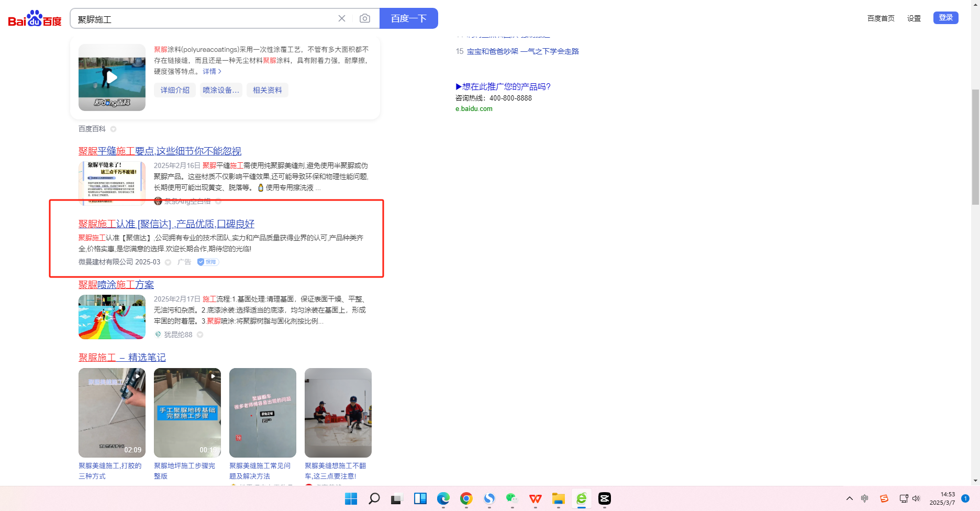980x511 pixels.
Task: Select the 相关资料 tag
Action: point(268,90)
